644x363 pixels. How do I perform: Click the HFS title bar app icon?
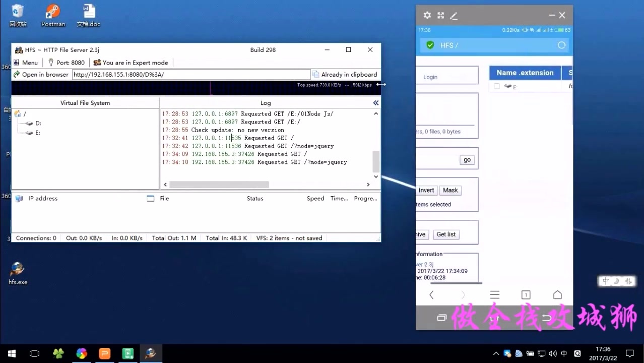(19, 50)
